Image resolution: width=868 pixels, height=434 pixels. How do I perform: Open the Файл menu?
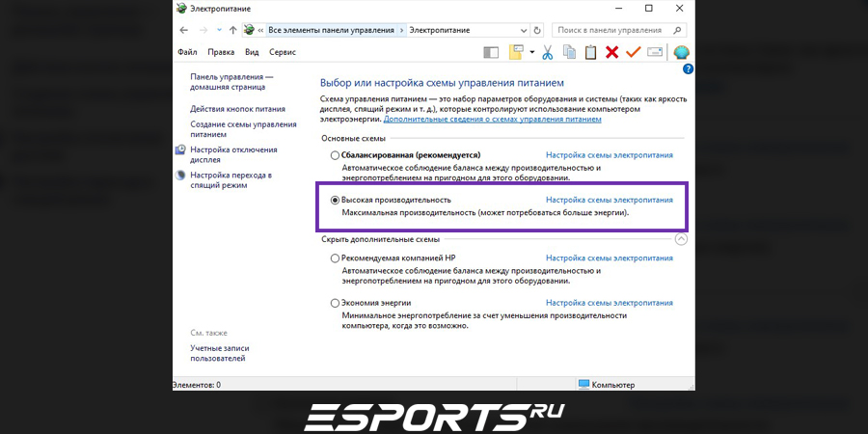187,52
